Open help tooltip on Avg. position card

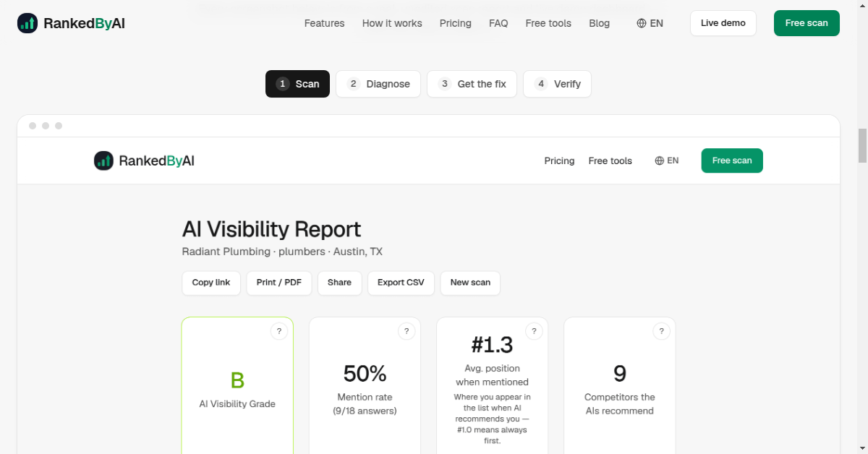pos(534,331)
